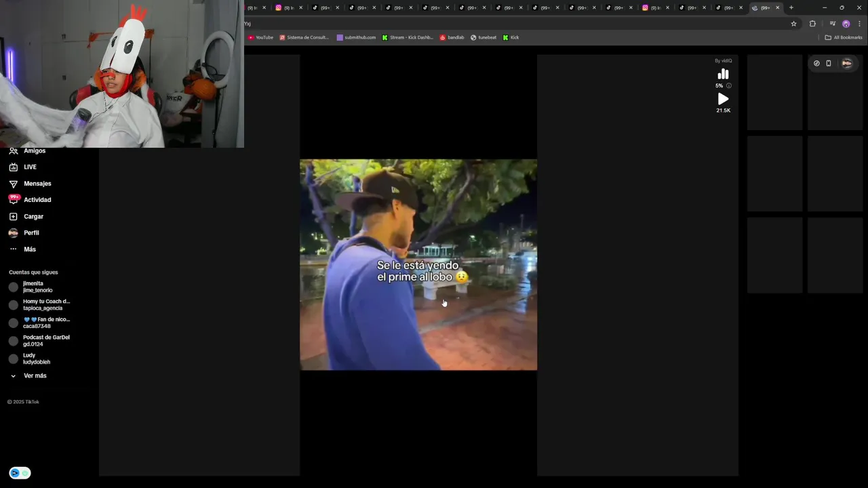Viewport: 868px width, 488px height.
Task: Open Fan de nico caca87348 account
Action: click(x=39, y=323)
